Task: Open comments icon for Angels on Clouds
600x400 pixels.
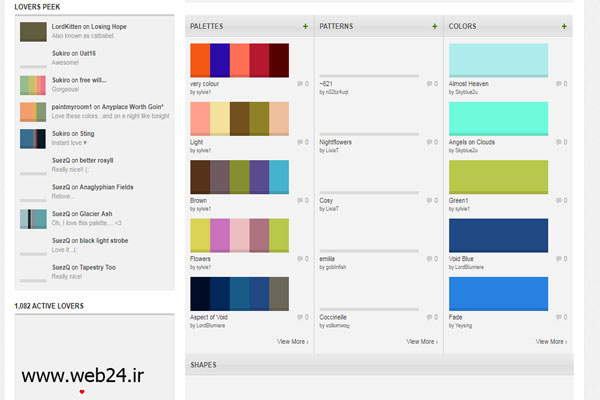Action: 559,142
